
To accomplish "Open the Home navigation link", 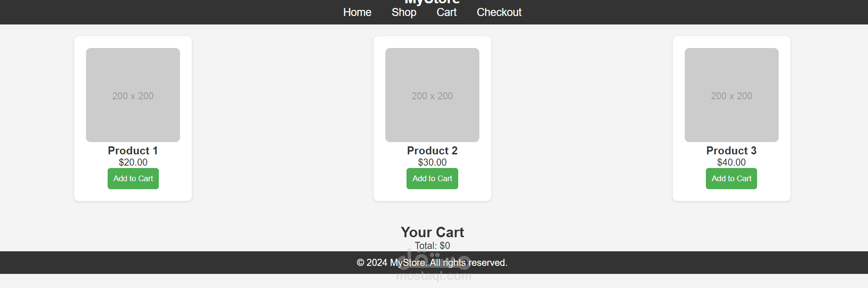I will (357, 12).
